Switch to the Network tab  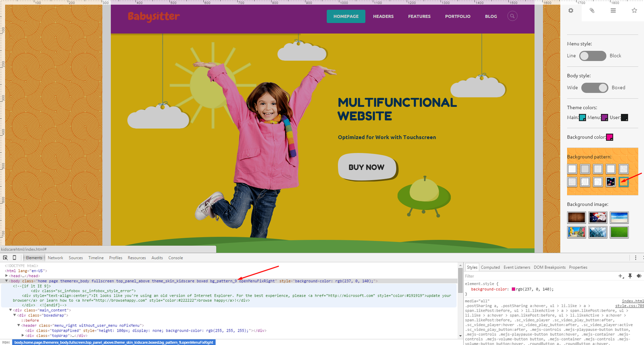click(55, 258)
